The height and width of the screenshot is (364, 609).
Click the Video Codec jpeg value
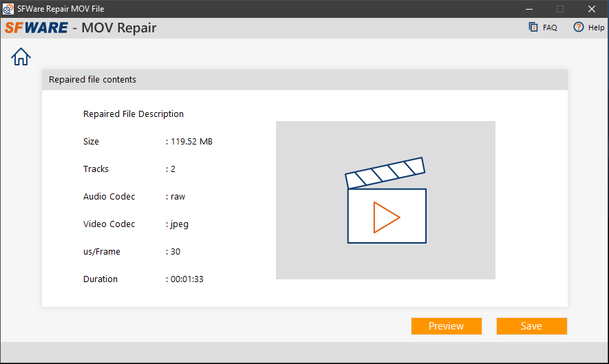(179, 224)
